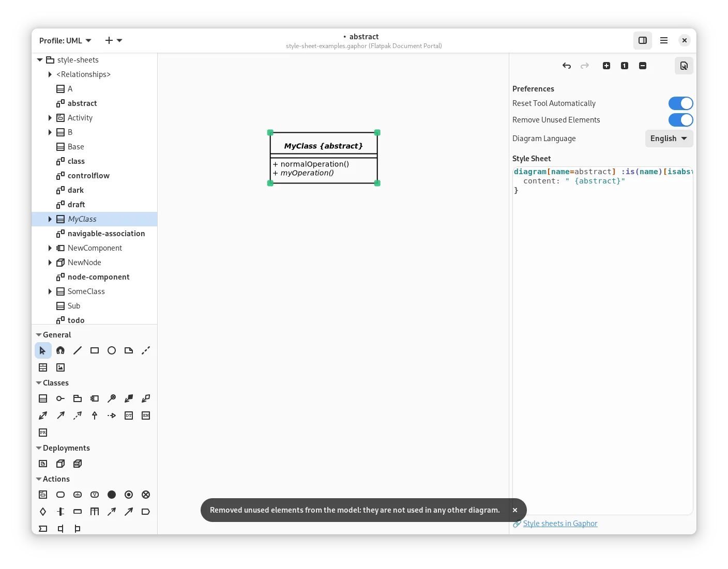Pick the Ellipse tool
This screenshot has height=569, width=728.
click(112, 350)
